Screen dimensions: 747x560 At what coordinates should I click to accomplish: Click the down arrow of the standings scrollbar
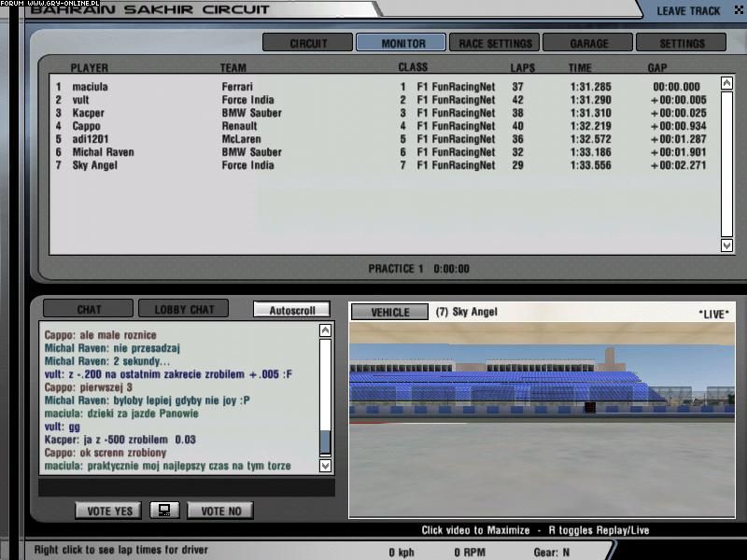click(x=726, y=245)
